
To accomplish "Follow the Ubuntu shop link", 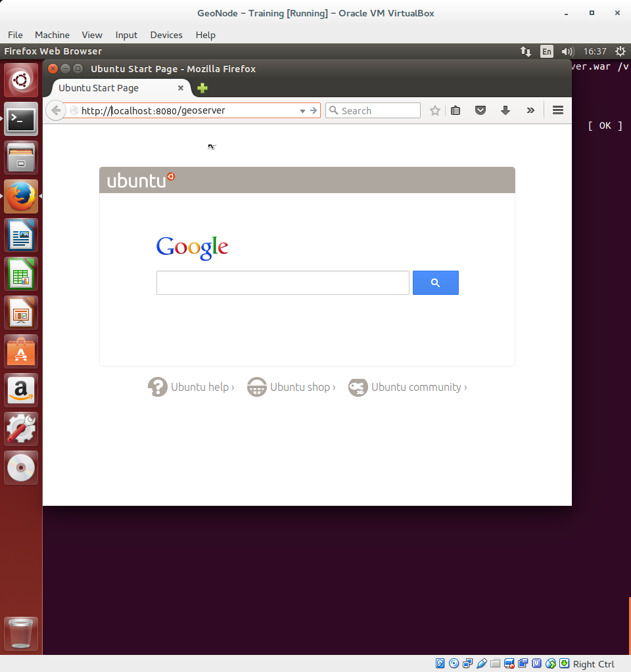I will [x=291, y=388].
